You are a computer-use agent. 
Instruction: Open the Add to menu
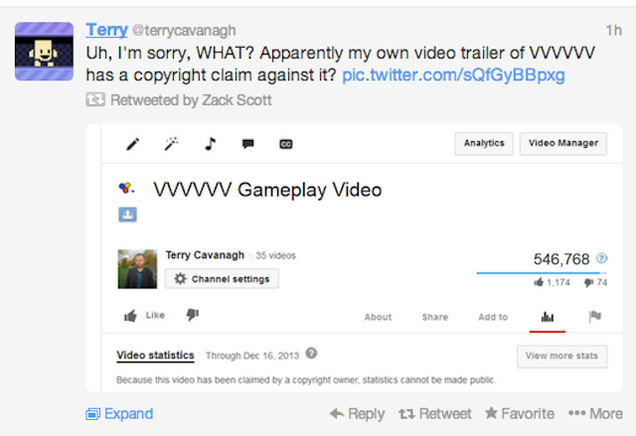tap(493, 317)
